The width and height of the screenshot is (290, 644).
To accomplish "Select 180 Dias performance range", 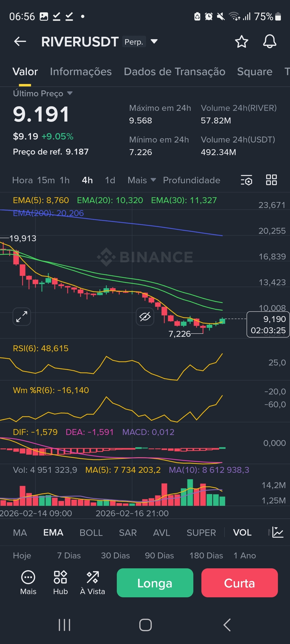I will [206, 555].
